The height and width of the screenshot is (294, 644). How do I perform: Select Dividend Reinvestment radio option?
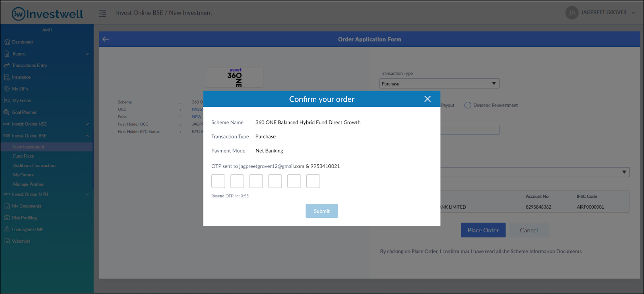468,105
